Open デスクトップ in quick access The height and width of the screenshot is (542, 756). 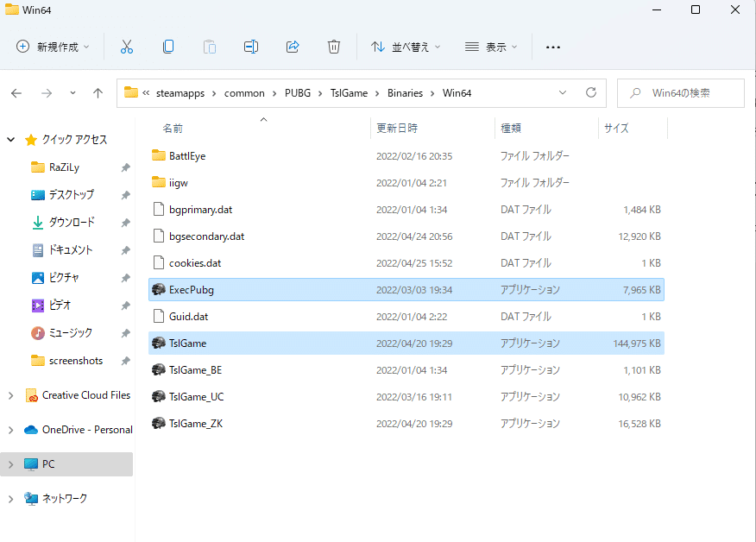(72, 195)
